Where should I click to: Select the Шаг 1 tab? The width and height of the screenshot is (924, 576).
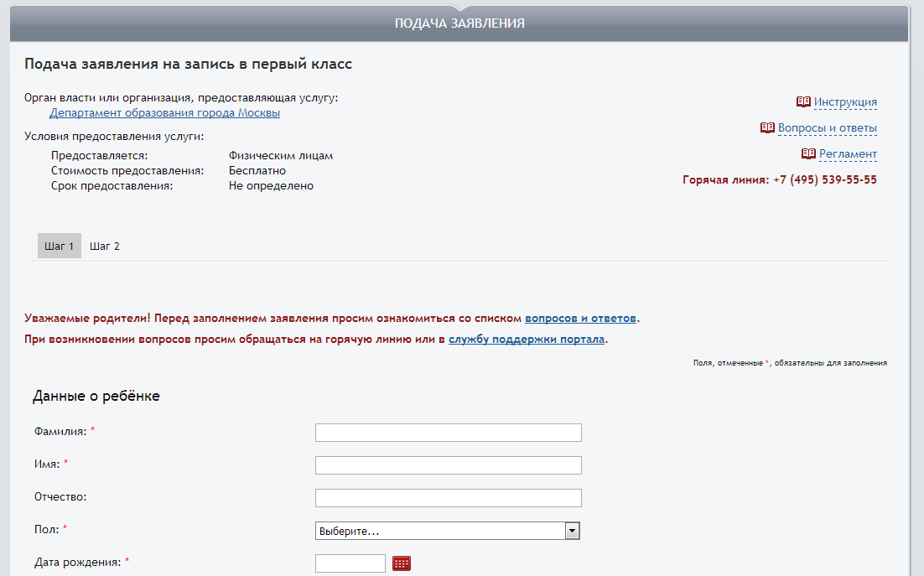click(60, 246)
